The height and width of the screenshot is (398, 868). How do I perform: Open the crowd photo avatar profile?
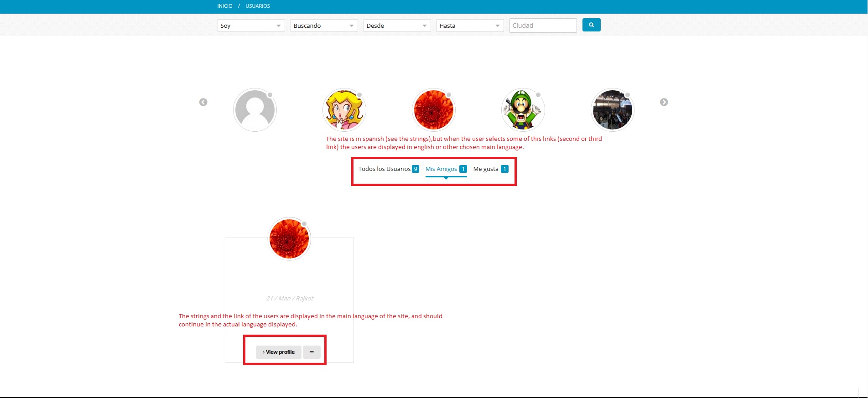point(613,110)
